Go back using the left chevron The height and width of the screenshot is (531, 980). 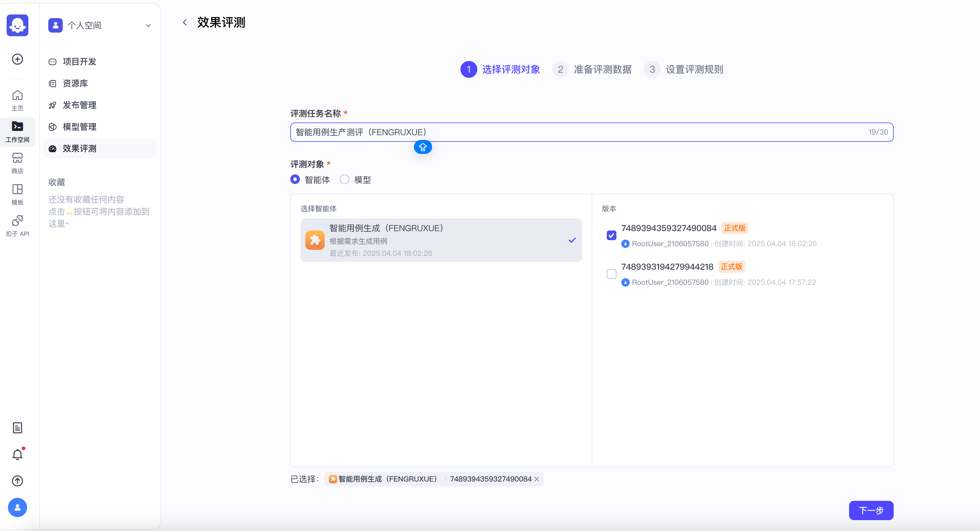185,22
